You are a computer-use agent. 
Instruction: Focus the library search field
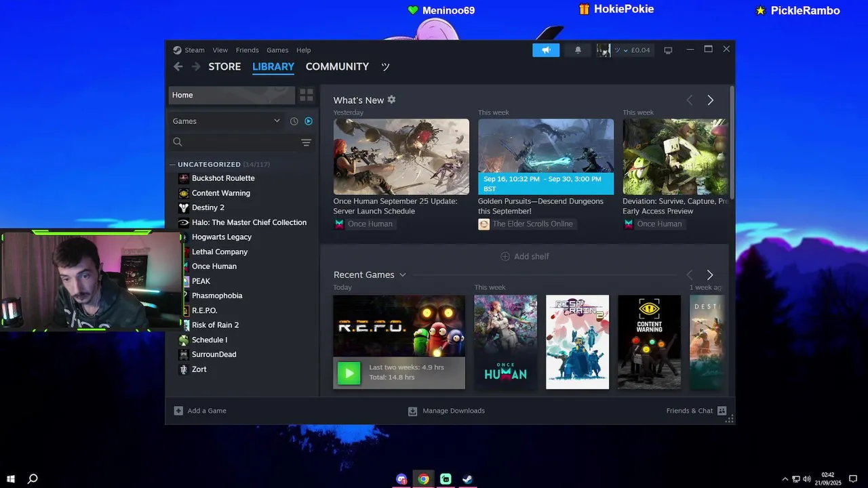click(x=234, y=142)
